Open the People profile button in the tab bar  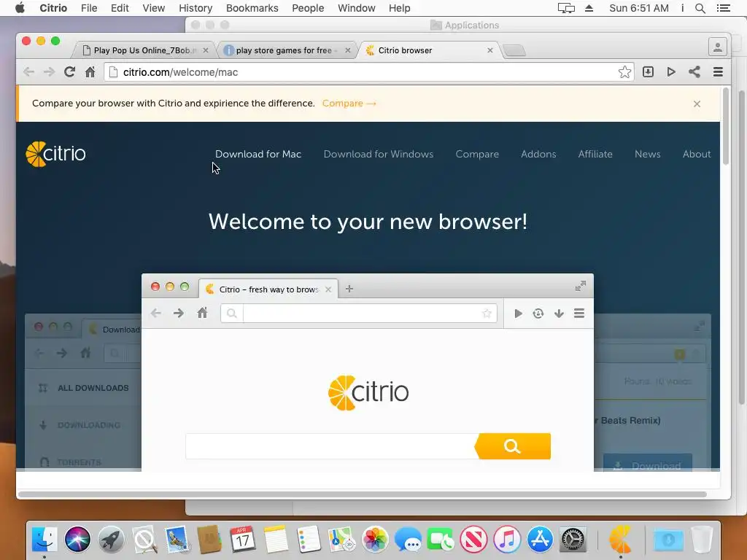click(718, 47)
